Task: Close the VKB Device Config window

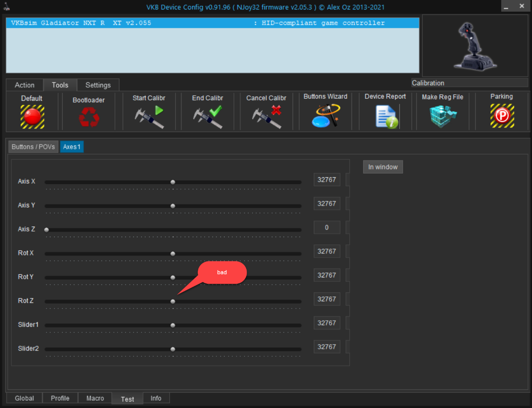Action: [522, 6]
